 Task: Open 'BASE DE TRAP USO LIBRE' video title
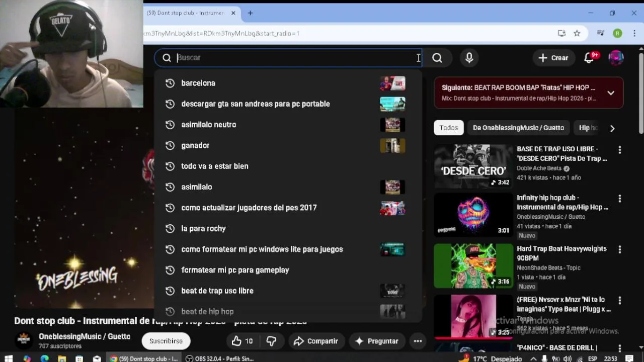561,154
